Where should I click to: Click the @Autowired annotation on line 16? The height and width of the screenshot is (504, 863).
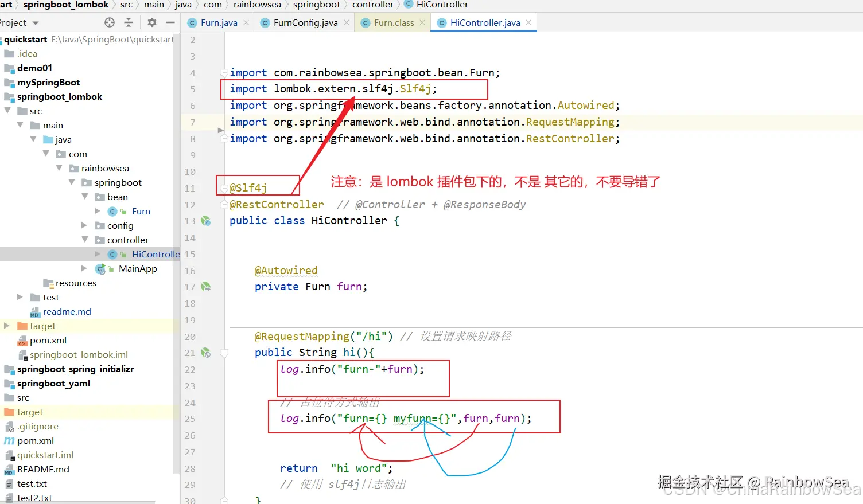(x=286, y=270)
